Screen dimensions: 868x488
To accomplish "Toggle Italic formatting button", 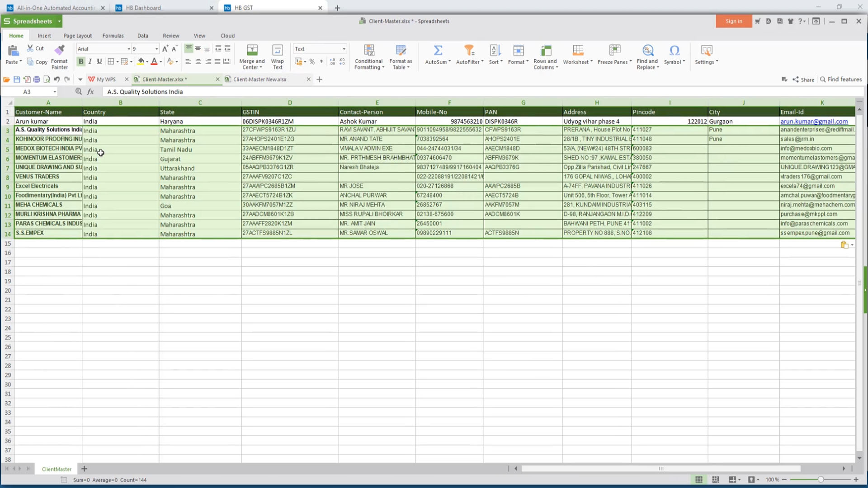I will (90, 61).
